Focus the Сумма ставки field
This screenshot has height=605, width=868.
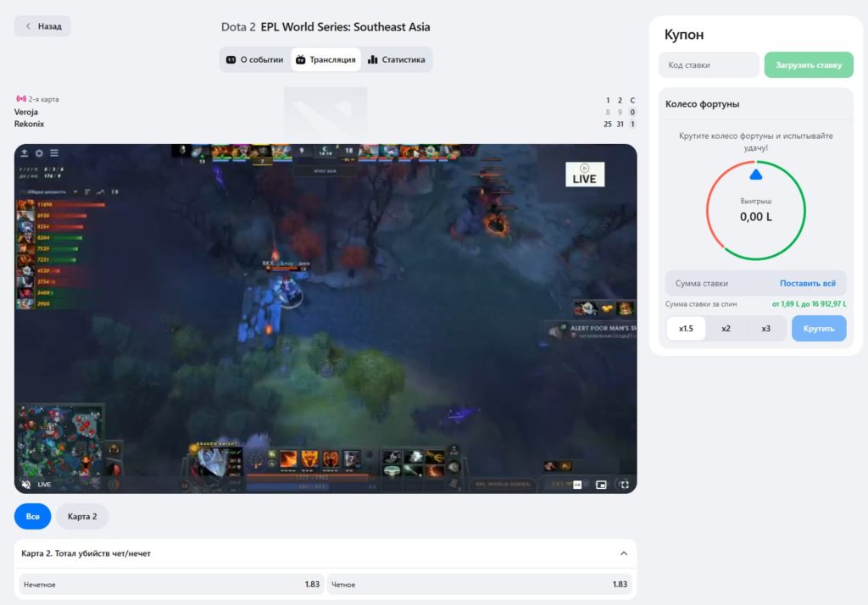tap(720, 283)
